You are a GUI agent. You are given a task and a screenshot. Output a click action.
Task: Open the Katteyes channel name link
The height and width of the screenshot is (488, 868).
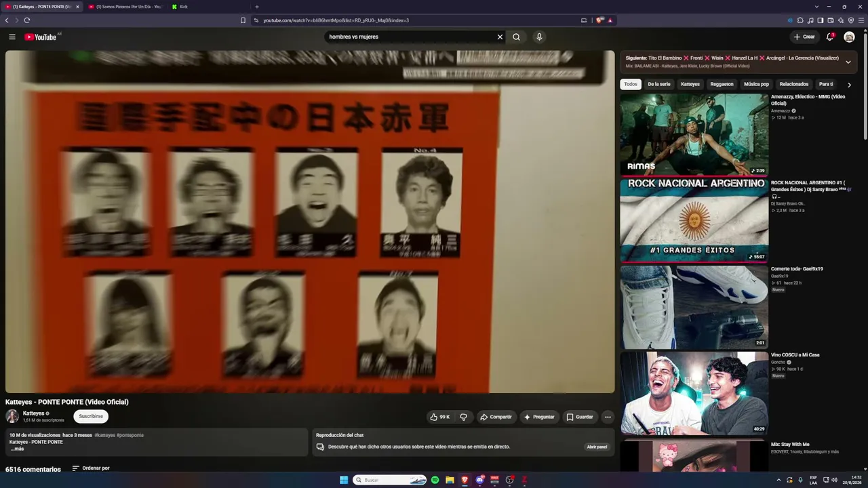coord(33,413)
